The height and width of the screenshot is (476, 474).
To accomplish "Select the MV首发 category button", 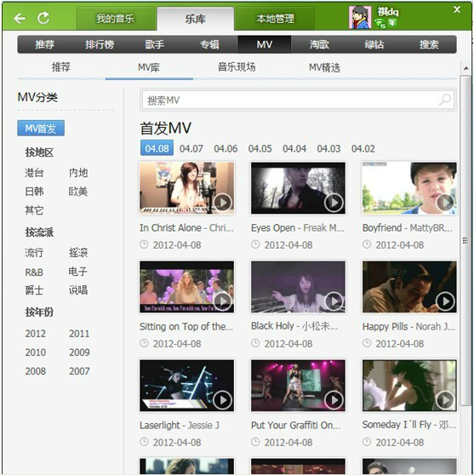I will click(41, 128).
